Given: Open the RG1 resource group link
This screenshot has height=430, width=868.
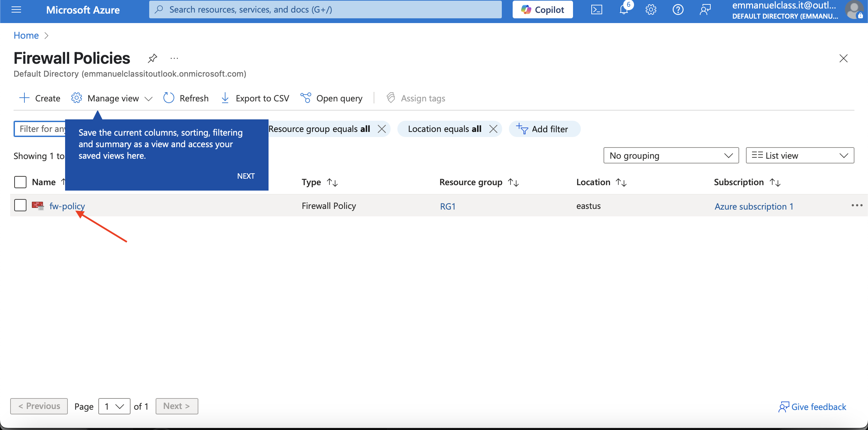Looking at the screenshot, I should 448,206.
